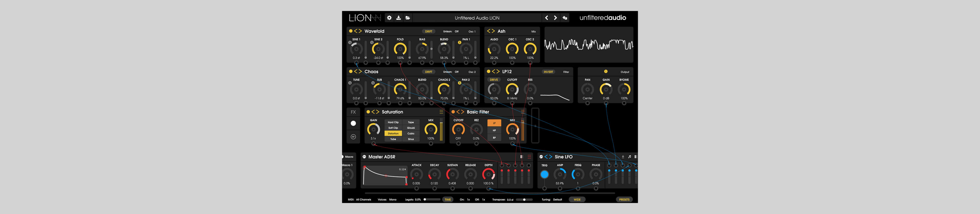This screenshot has height=214, width=980.
Task: Click the S sync icon beside PAN 2
Action: point(460,83)
